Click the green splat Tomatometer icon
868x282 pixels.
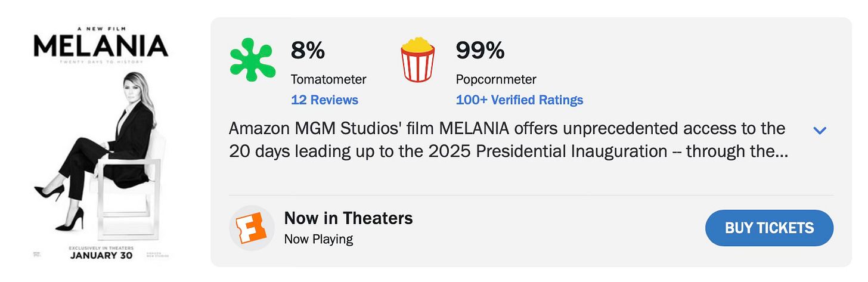tap(253, 60)
